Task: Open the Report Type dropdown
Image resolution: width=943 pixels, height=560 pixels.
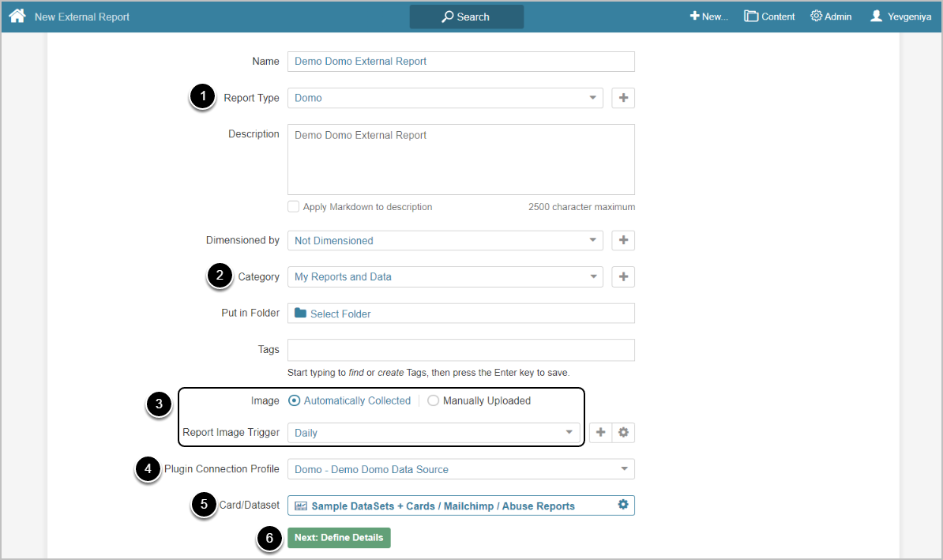Action: tap(445, 98)
